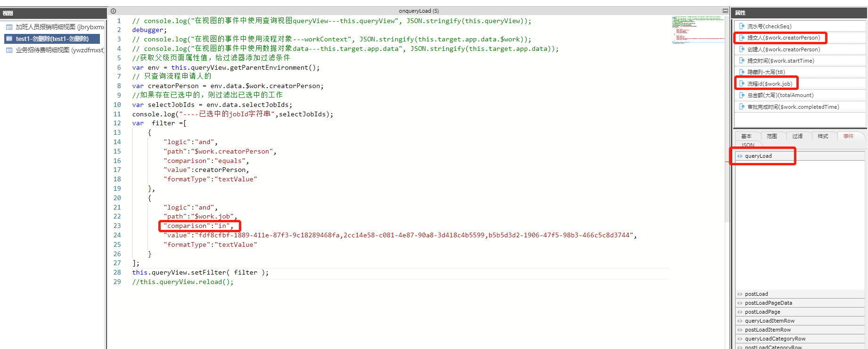
Task: Click the code icon beside postLoadPageData
Action: (740, 303)
